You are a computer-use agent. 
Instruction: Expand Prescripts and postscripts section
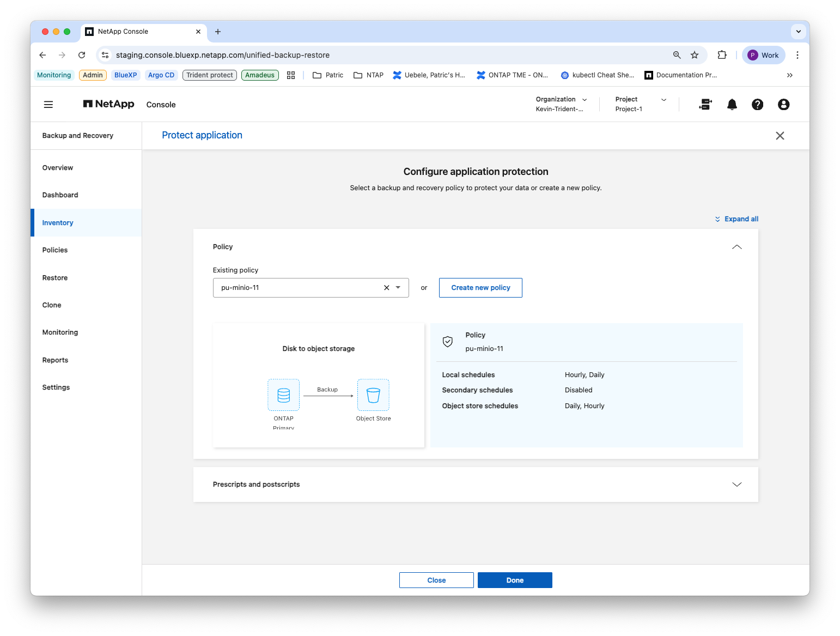pyautogui.click(x=736, y=484)
